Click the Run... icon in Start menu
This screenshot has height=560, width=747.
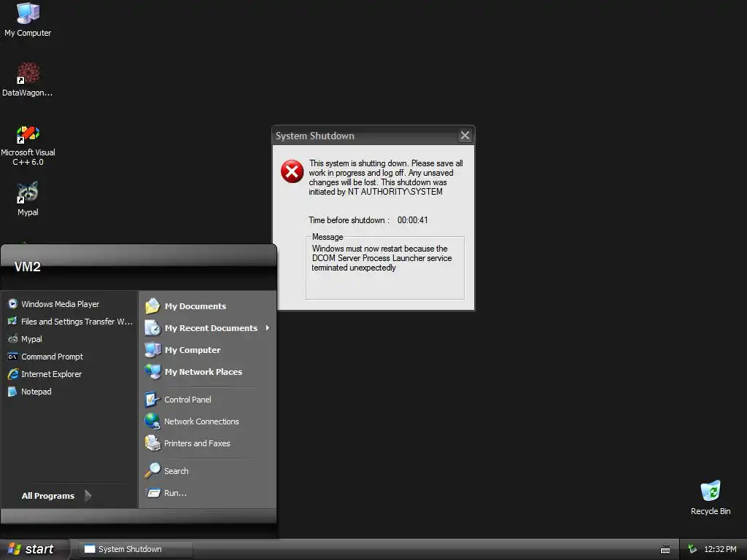tap(152, 492)
